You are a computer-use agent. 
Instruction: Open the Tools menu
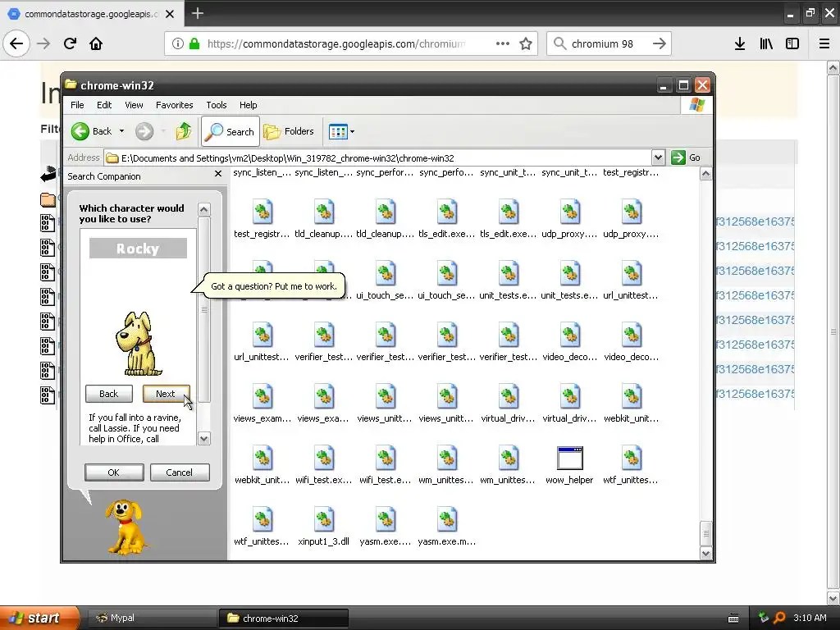[217, 105]
